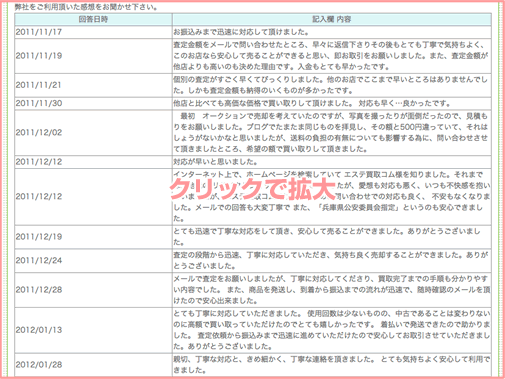Select the 回答日時 column header

click(93, 19)
